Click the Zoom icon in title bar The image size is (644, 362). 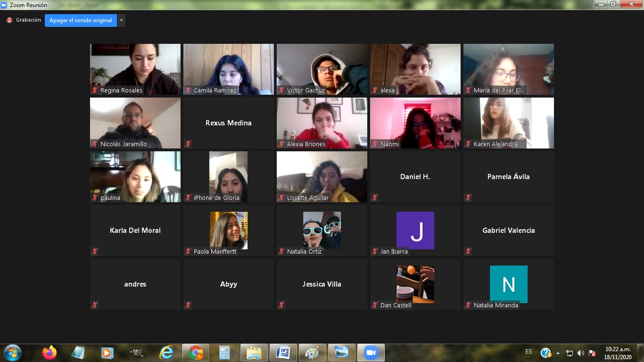click(x=4, y=5)
